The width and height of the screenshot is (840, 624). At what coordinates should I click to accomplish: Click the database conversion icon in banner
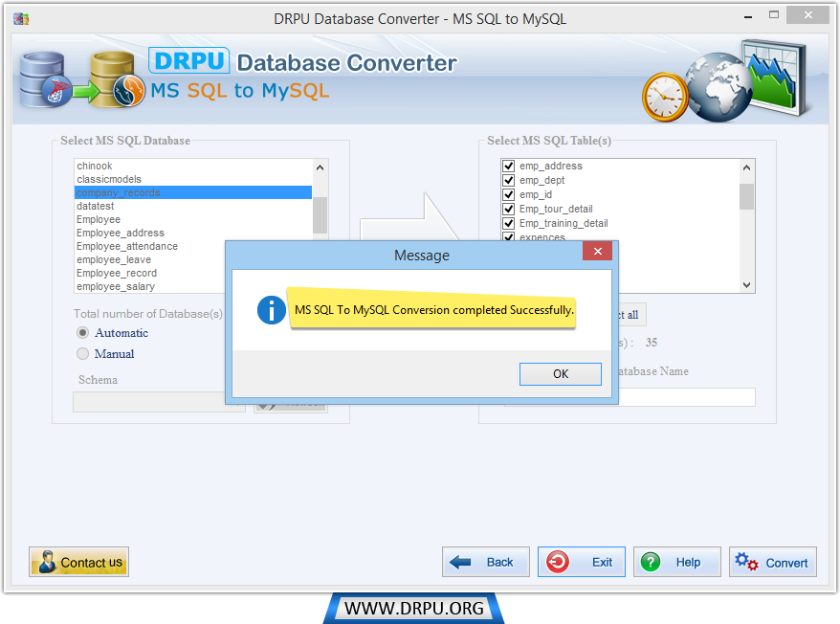tap(82, 79)
